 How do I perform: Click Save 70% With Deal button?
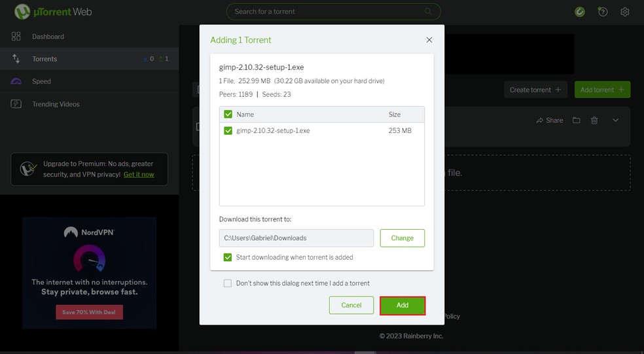(89, 312)
